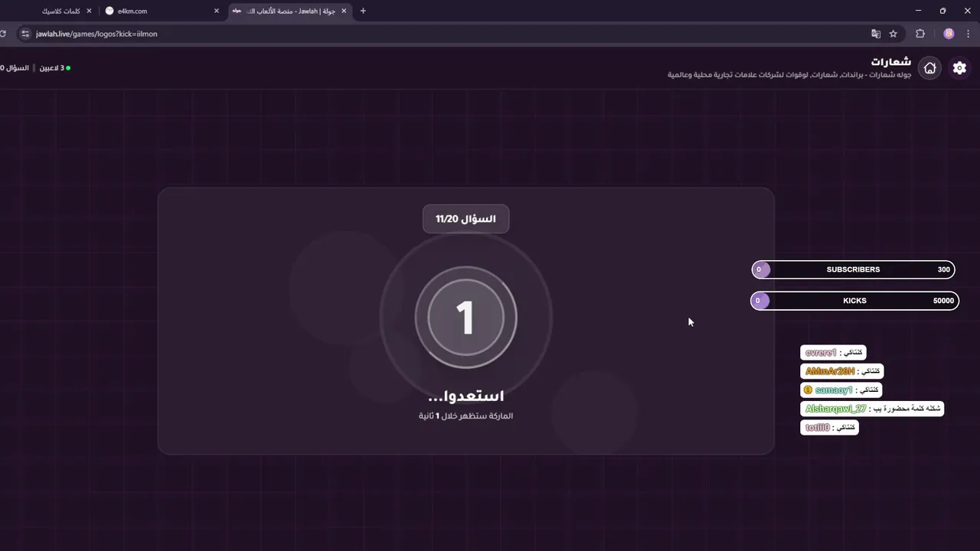The width and height of the screenshot is (980, 551).
Task: Bookmark this page with the star icon
Action: tap(893, 34)
